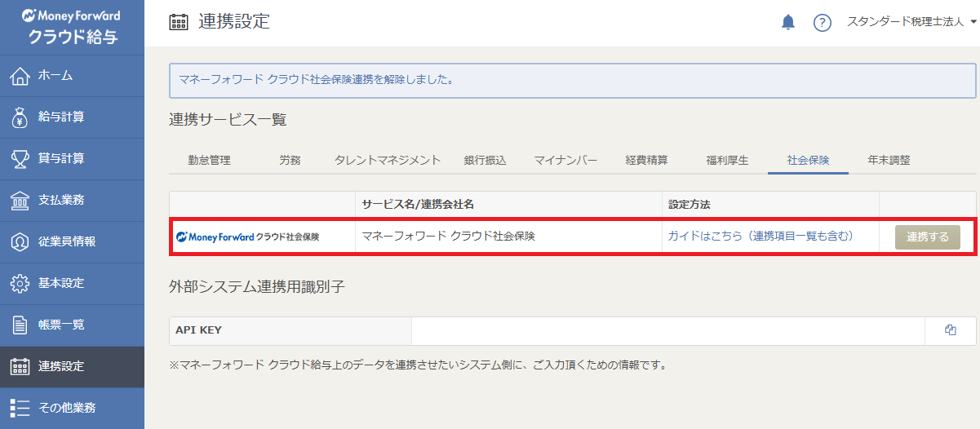Click the その他業務 list icon
Image resolution: width=980 pixels, height=429 pixels.
click(x=20, y=408)
